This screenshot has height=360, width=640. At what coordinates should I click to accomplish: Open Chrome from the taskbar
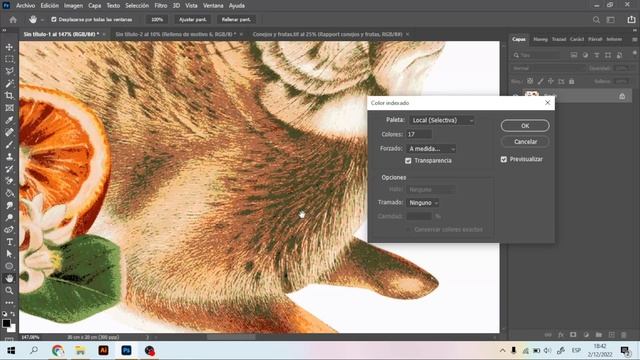click(x=58, y=351)
